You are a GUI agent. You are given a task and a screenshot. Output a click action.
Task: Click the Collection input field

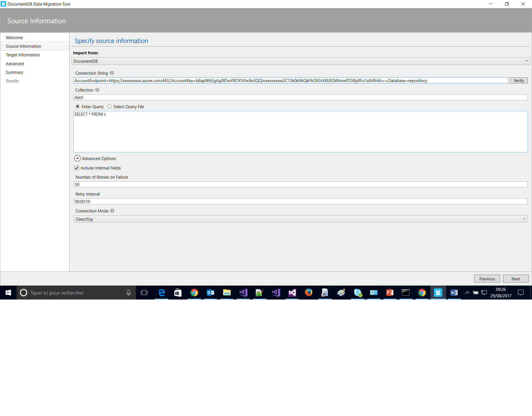click(x=301, y=98)
